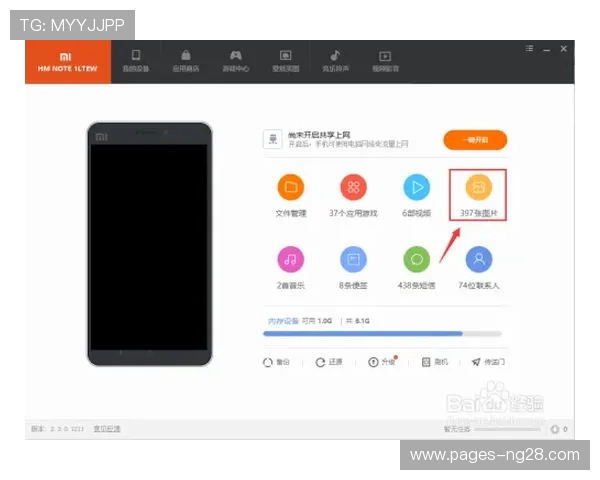Click the orange one-key enable sharing button
This screenshot has height=480, width=600.
click(475, 140)
